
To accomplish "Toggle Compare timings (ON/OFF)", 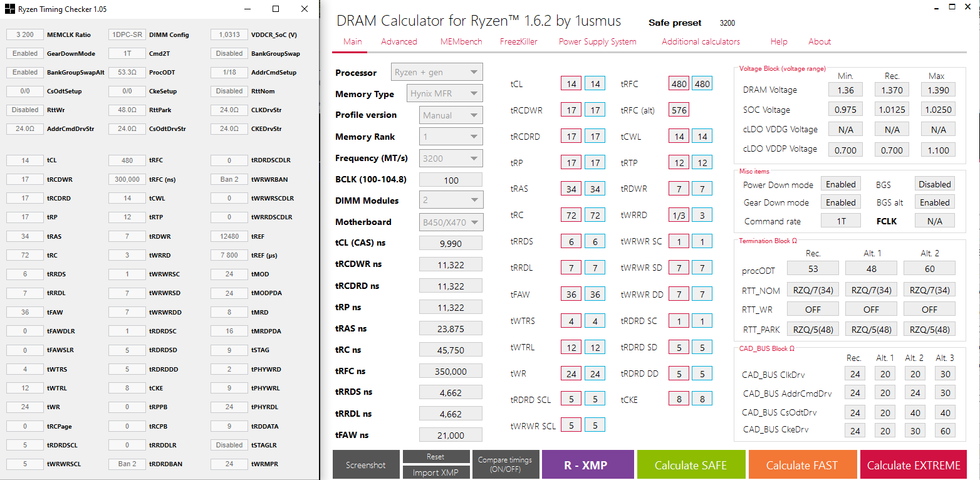I will click(504, 465).
